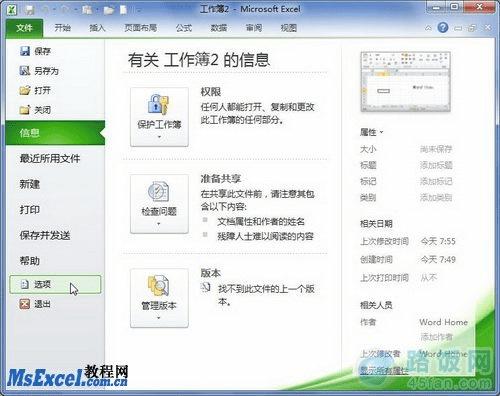The width and height of the screenshot is (500, 396).
Task: Select 打印 Print in the backstage menu
Action: point(30,210)
